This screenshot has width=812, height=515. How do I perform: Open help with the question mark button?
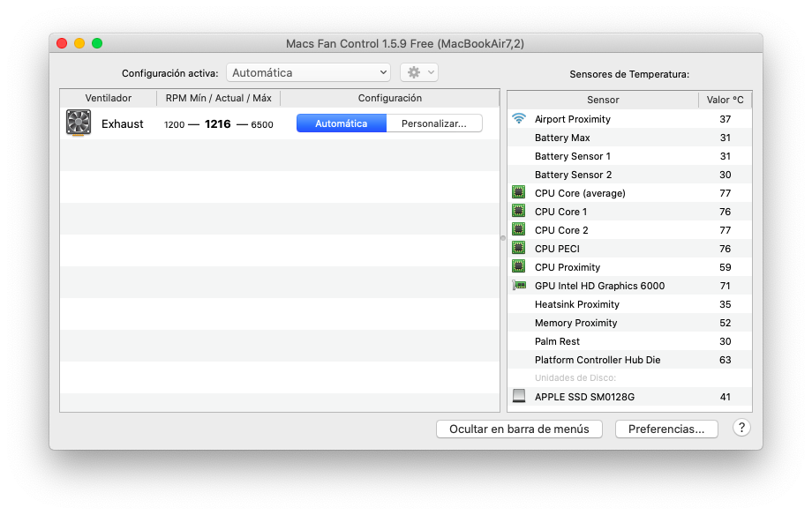[x=741, y=428]
